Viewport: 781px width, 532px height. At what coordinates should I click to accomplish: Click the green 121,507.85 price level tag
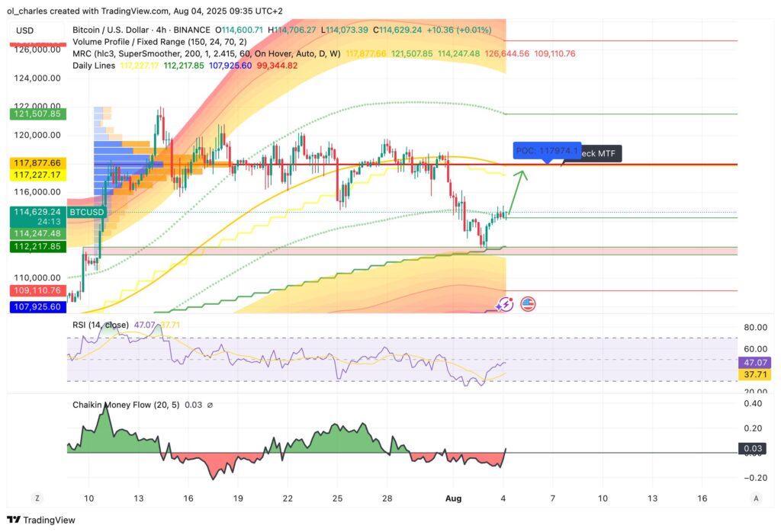(x=37, y=113)
